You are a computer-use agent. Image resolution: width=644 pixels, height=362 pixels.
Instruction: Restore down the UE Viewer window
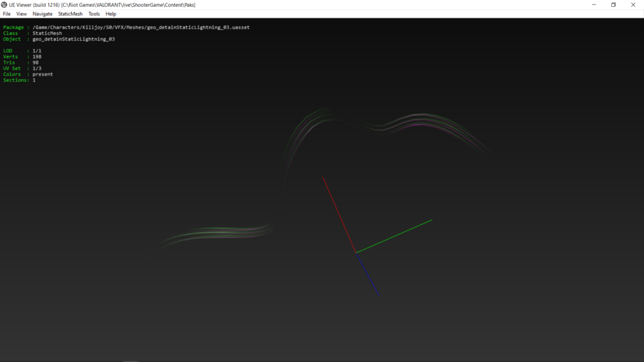(x=613, y=5)
